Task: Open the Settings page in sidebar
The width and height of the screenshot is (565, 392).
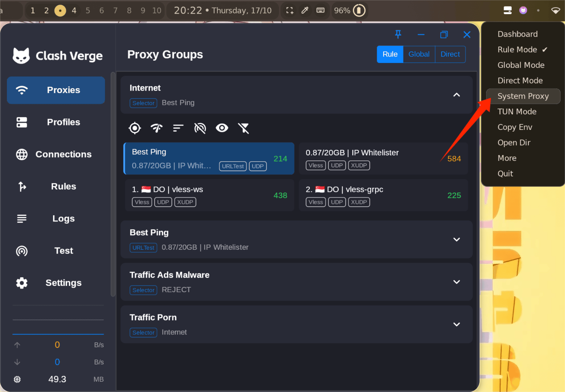Action: pos(56,283)
